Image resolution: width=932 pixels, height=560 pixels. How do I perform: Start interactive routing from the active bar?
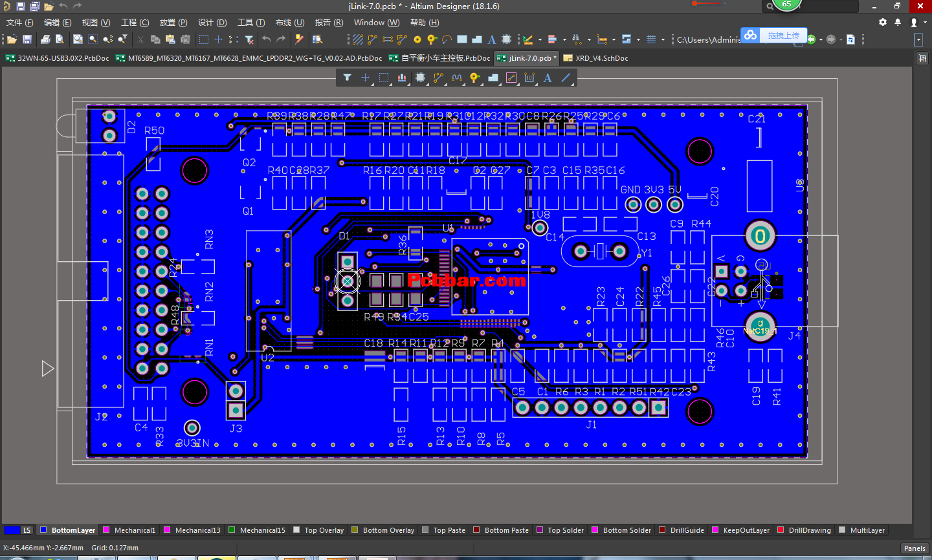[439, 78]
